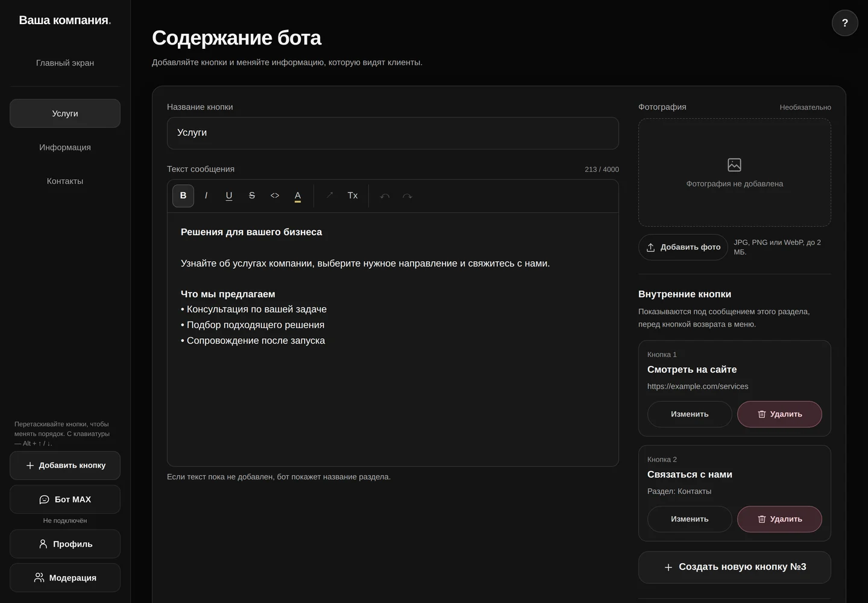Insert inline code formatting
This screenshot has width=868, height=603.
tap(275, 196)
